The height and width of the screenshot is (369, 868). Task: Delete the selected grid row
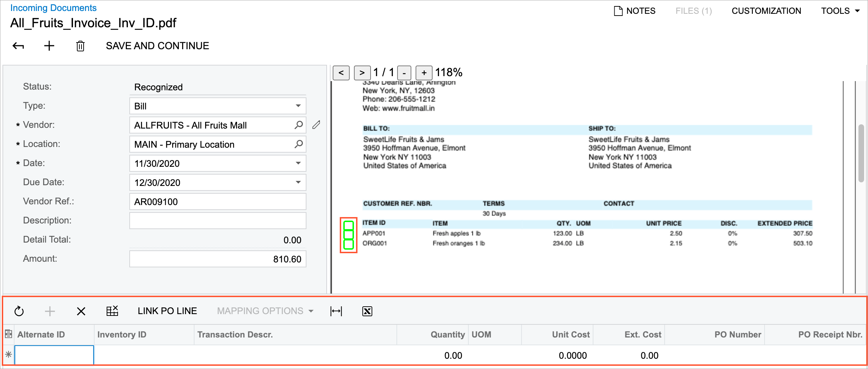(x=81, y=311)
